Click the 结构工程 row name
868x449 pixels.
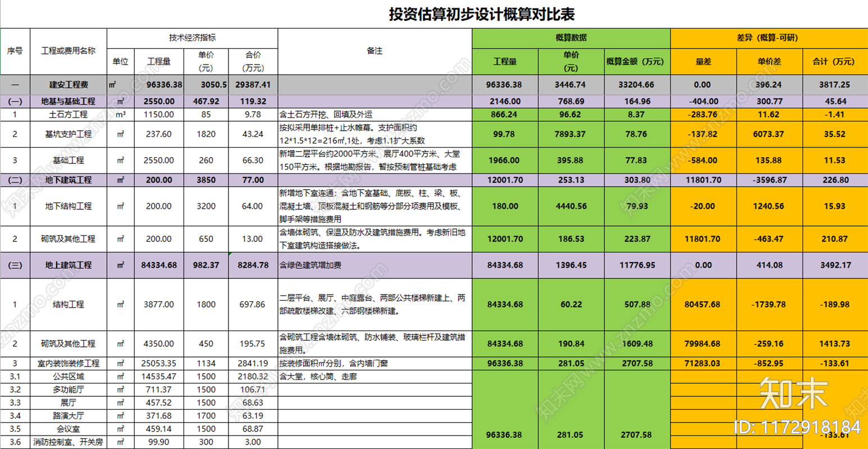click(x=68, y=304)
